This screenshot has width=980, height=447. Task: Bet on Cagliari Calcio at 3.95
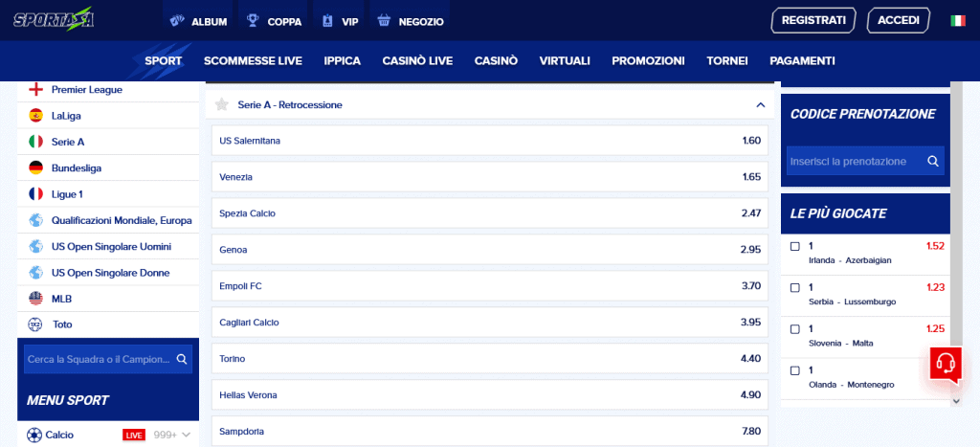pos(490,323)
